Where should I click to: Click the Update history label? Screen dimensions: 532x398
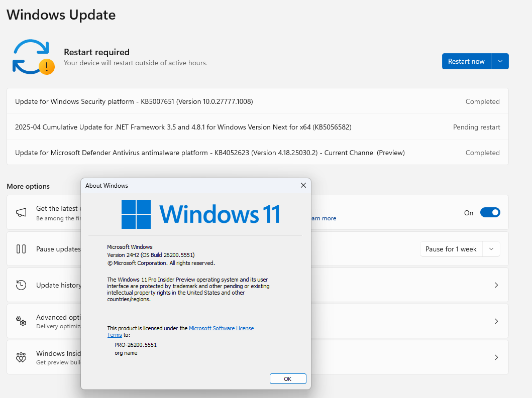tap(58, 285)
